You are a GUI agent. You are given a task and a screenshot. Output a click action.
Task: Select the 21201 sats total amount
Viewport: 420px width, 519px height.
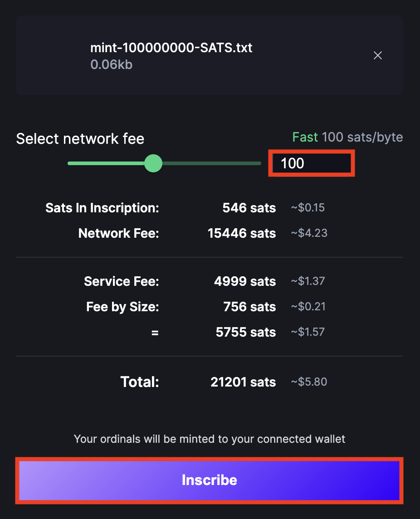pyautogui.click(x=243, y=382)
